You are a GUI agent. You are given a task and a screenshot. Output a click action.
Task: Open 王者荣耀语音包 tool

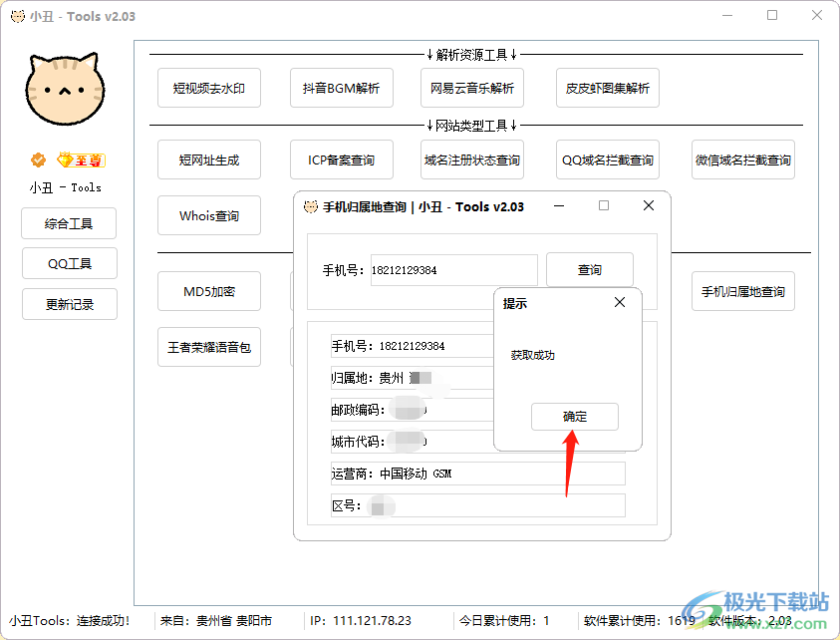(209, 347)
